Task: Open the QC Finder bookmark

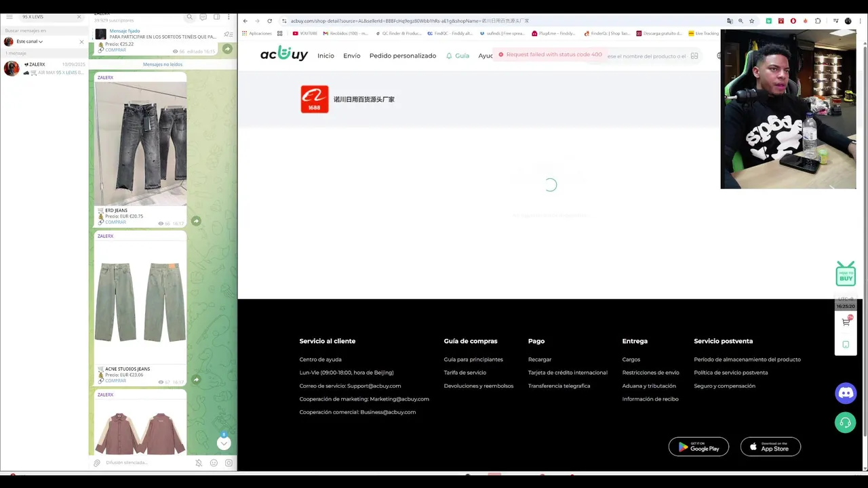Action: coord(398,33)
